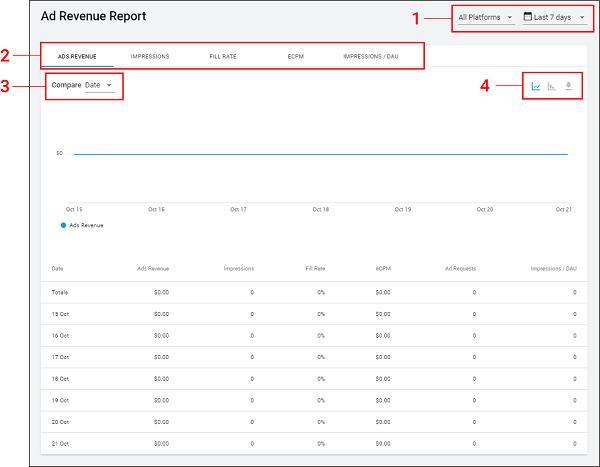600x467 pixels.
Task: Open the Fill Rate tab
Action: click(224, 56)
